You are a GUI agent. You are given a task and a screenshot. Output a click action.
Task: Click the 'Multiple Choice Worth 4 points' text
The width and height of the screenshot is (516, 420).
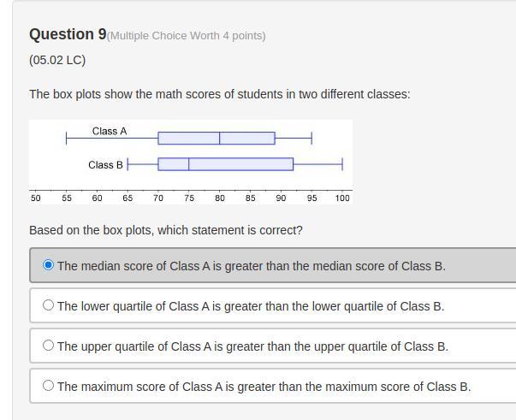tap(187, 36)
